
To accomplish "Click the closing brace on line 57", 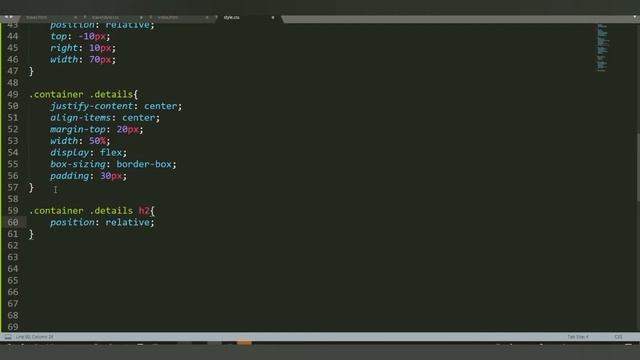I will 31,188.
